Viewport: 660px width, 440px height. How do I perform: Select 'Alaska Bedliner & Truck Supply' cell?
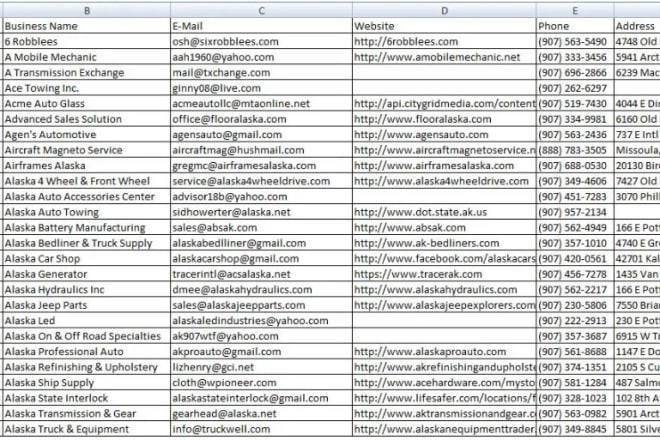(87, 243)
